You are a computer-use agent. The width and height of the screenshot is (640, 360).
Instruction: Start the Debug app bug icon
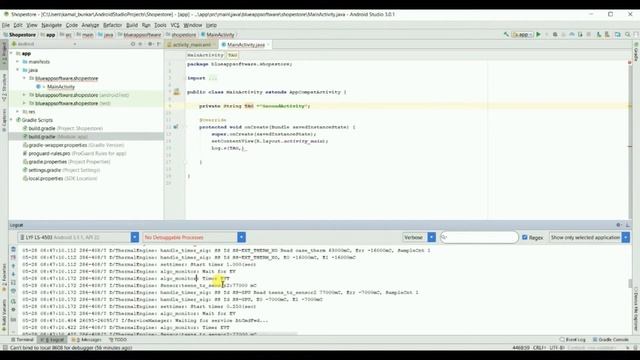(x=555, y=35)
